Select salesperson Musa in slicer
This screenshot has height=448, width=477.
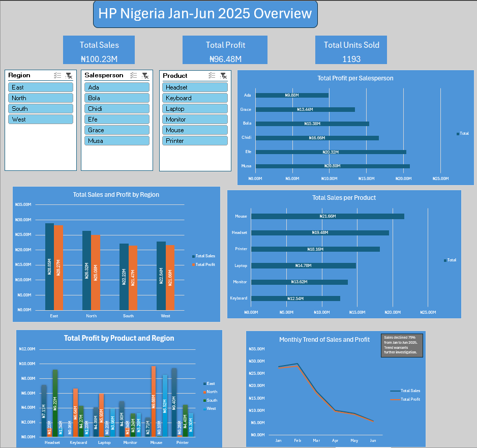click(x=117, y=140)
